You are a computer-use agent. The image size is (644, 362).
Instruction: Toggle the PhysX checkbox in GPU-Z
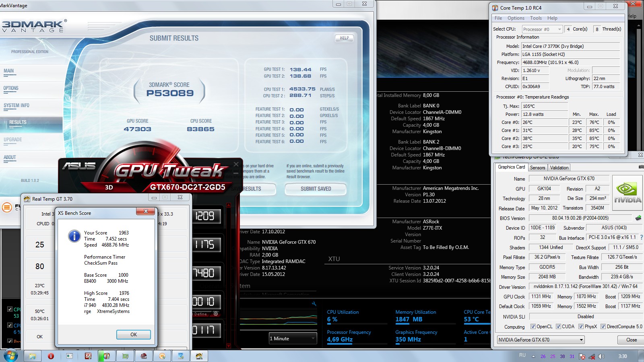click(x=581, y=327)
